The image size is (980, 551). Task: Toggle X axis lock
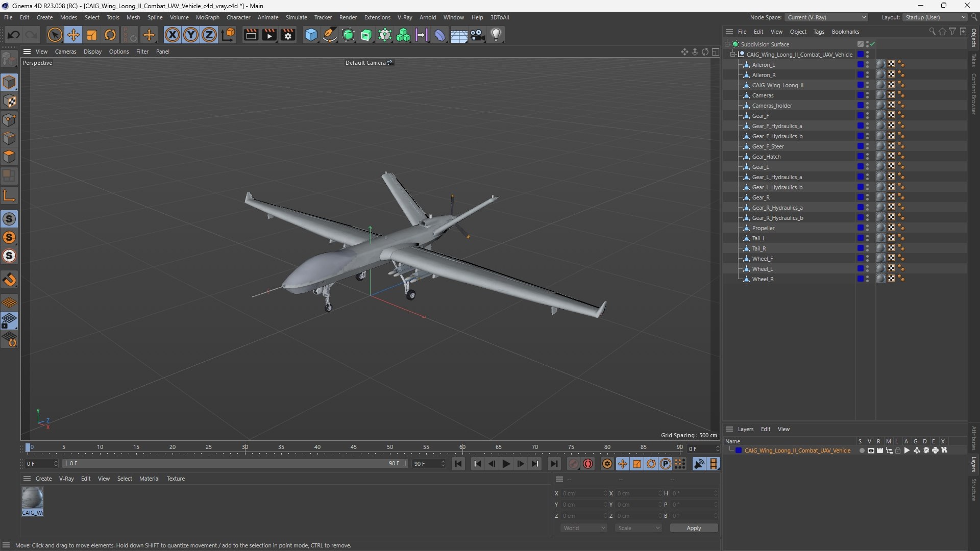pyautogui.click(x=173, y=35)
